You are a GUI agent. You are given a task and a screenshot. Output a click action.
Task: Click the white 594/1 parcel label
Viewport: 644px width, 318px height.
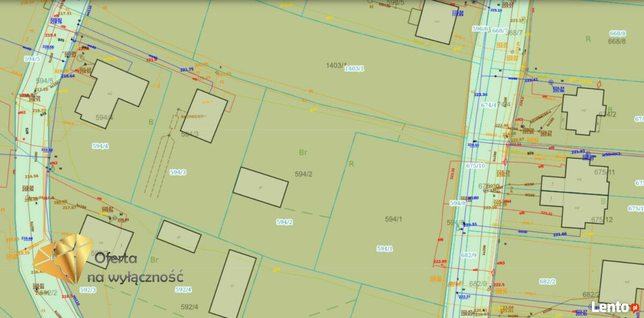[385, 248]
